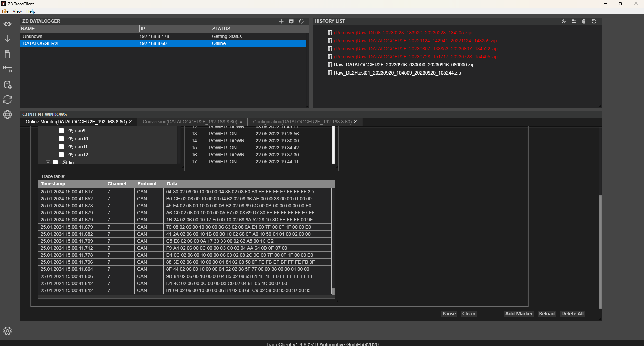Screen dimensions: 644x346
Task: Open settings gear at bottom left
Action: (7, 331)
